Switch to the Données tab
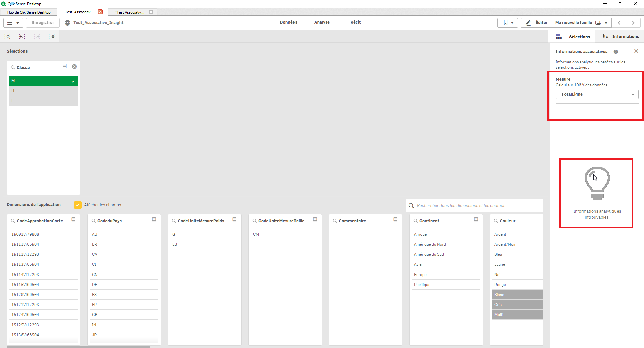 [x=288, y=22]
